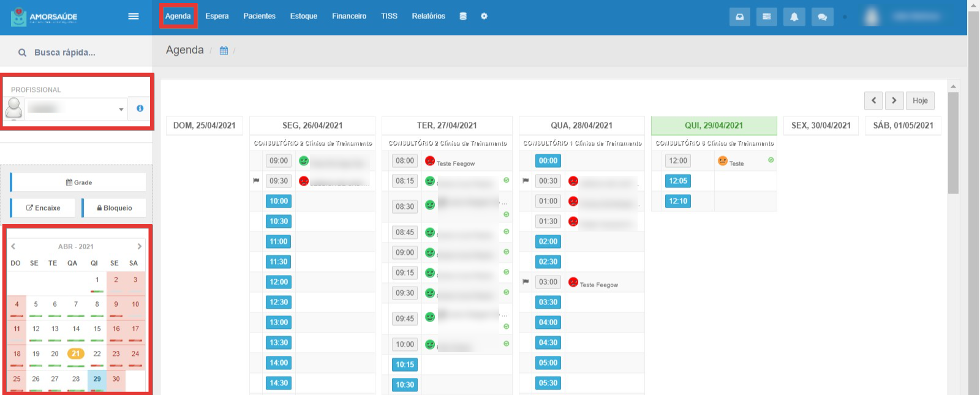
Task: Click the ABR - 2021 month label
Action: [x=76, y=246]
